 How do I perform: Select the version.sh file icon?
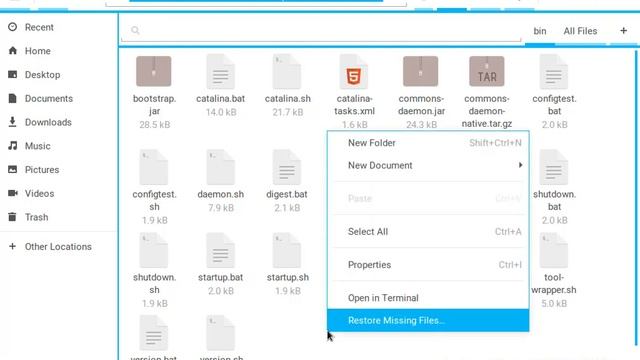tap(220, 333)
